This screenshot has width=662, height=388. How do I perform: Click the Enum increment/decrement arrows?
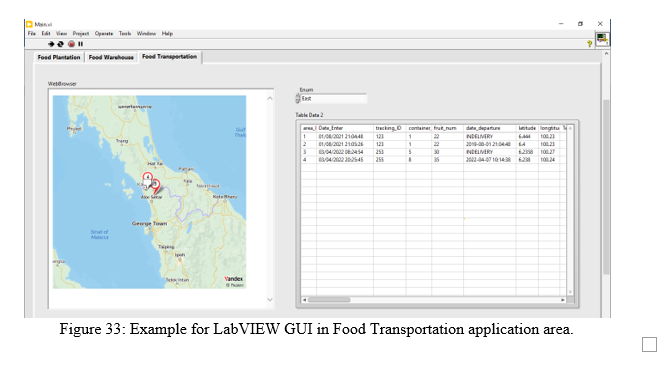pyautogui.click(x=298, y=98)
